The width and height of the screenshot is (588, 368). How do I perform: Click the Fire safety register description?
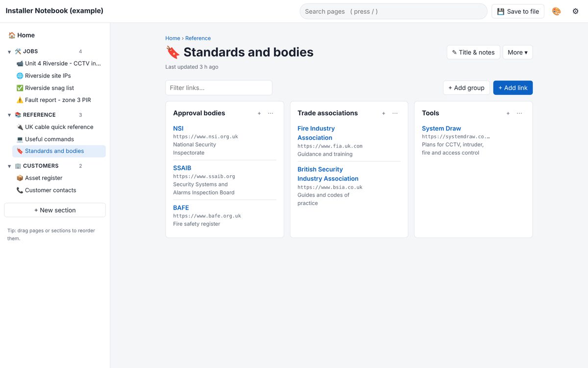point(196,224)
